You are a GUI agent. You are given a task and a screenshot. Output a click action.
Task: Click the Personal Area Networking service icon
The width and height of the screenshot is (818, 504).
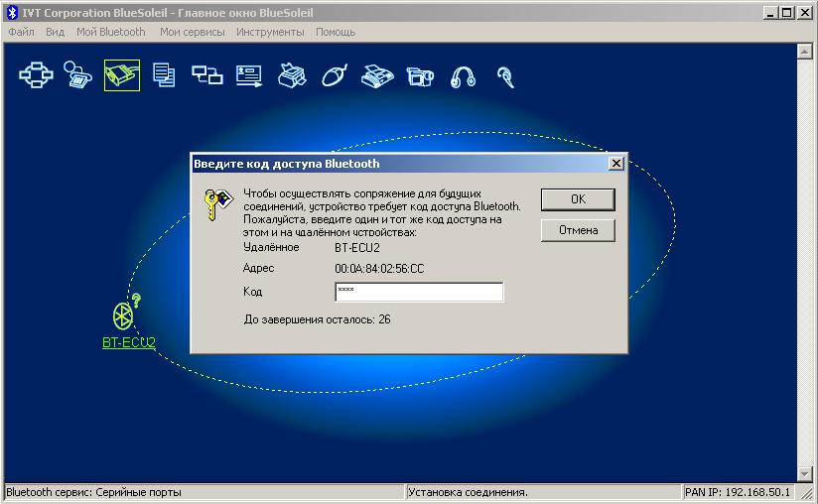coord(36,75)
